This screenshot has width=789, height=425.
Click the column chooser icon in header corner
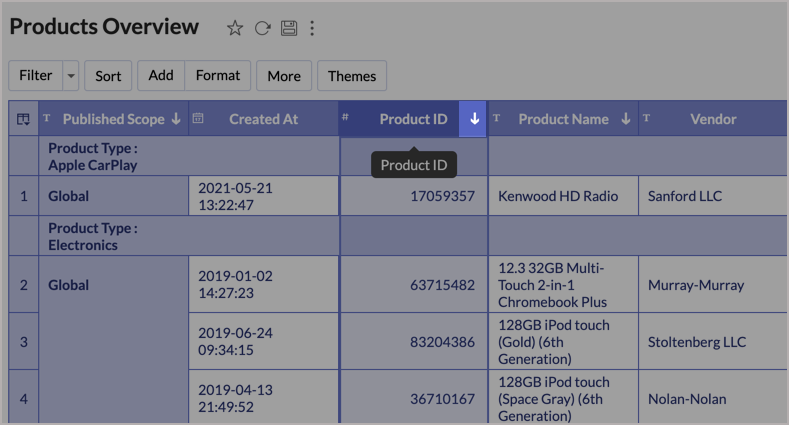[x=22, y=119]
